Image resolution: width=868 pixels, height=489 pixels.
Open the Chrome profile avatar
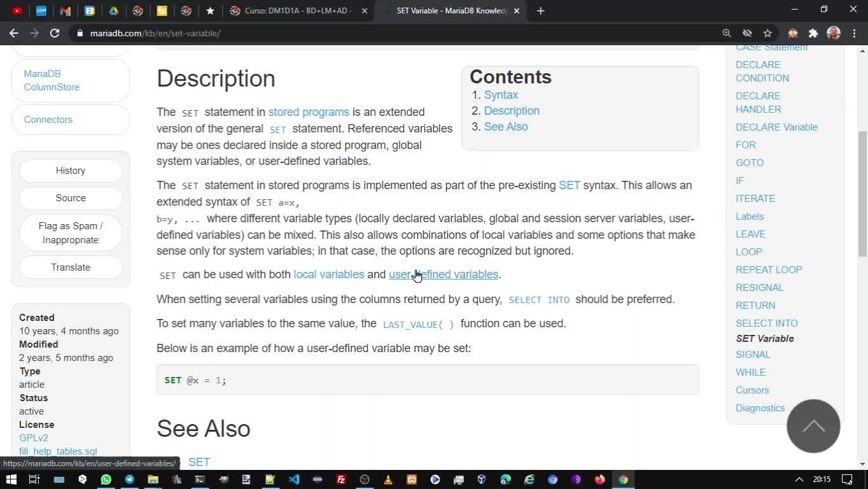(x=834, y=33)
